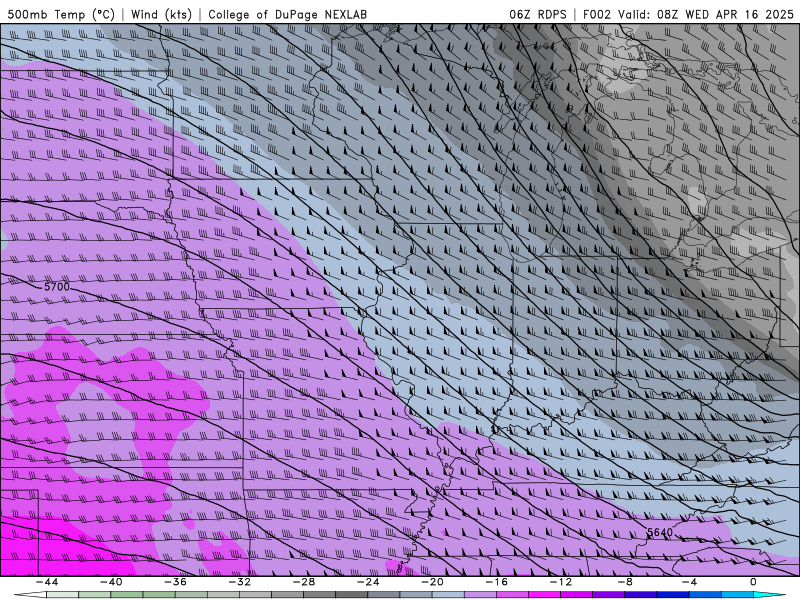800x600 pixels.
Task: Click the -40 colorbar tick label
Action: tap(111, 582)
